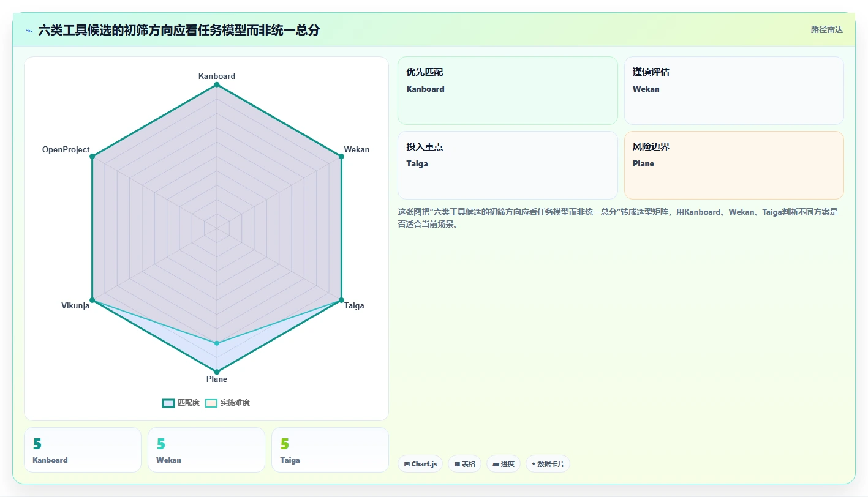Click the Kanboard data point on radar
This screenshot has height=497, width=868.
(x=217, y=84)
